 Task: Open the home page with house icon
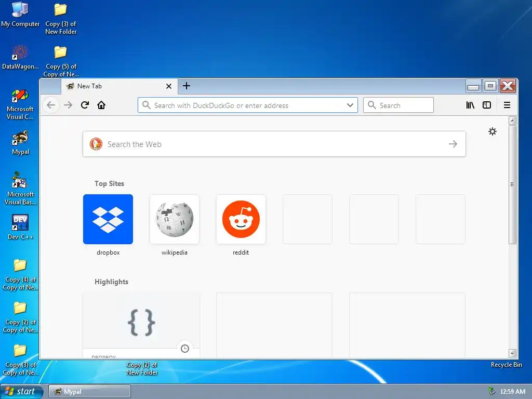coord(101,105)
